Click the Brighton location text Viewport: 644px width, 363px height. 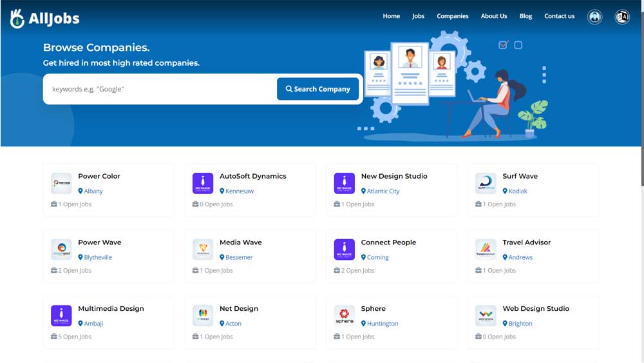coord(520,324)
